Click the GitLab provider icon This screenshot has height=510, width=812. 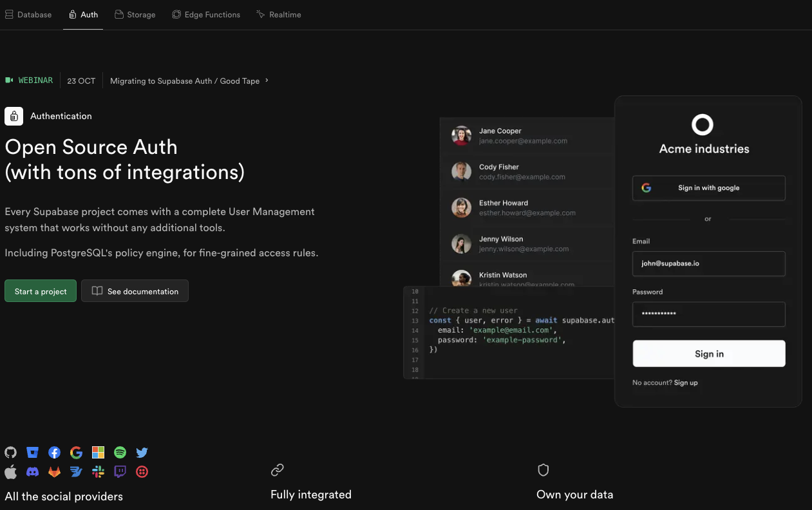pos(55,472)
